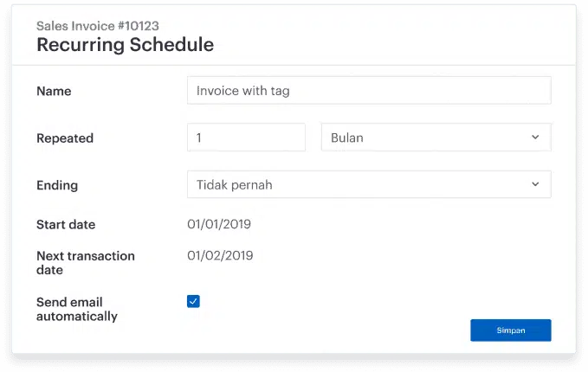Click the 'Repeated' field label
Image resolution: width=588 pixels, height=372 pixels.
[x=65, y=138]
